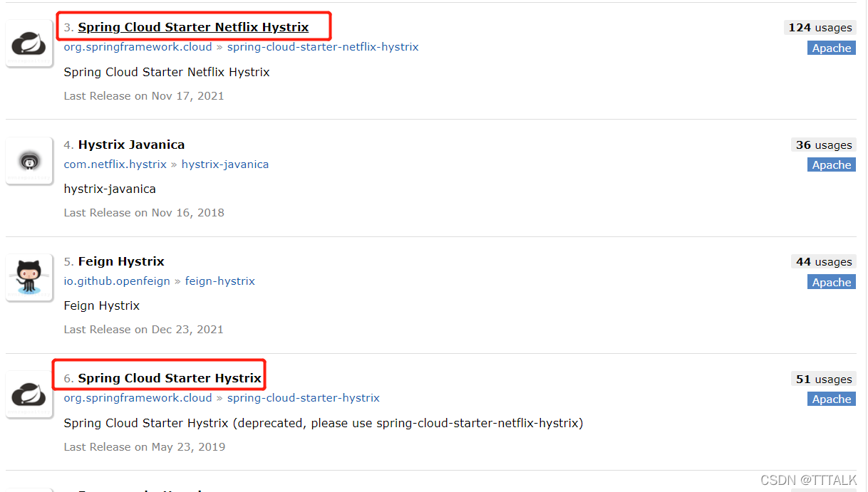Click the Feign Hystrix GitHub Octocat logo
This screenshot has height=492, width=868.
29,278
